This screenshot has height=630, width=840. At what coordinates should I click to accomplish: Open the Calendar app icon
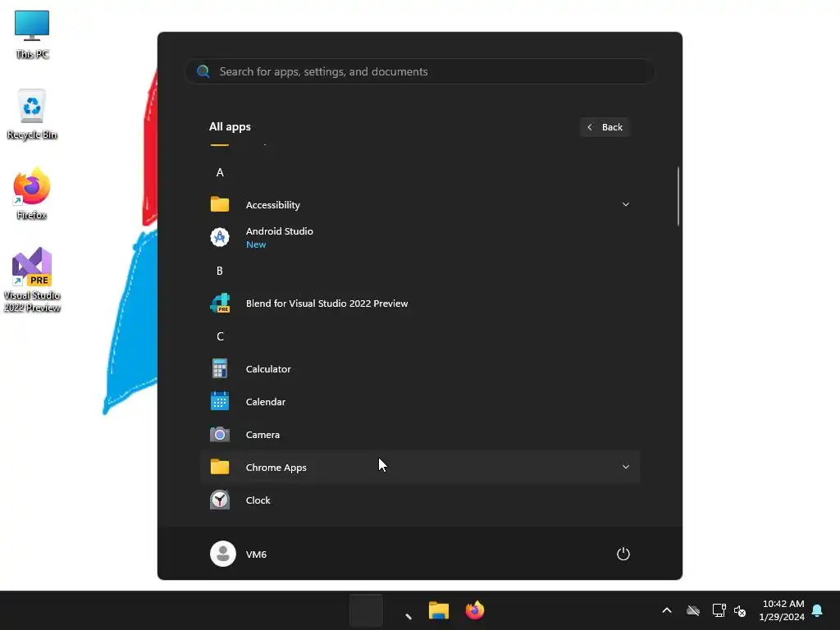[220, 401]
